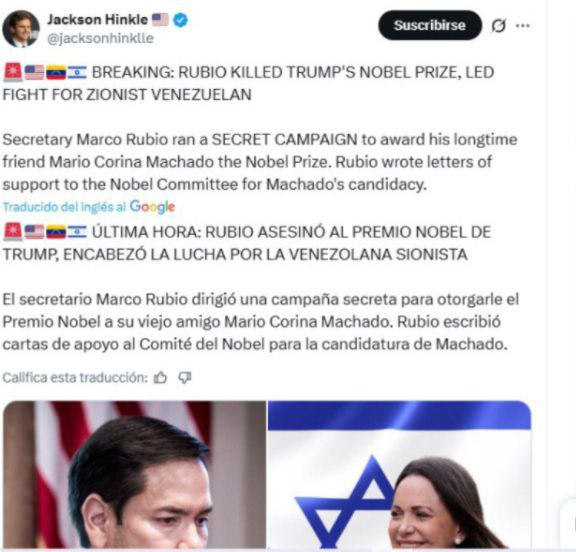The width and height of the screenshot is (576, 552).
Task: Click the siren emoji in BREAKING headline
Action: pyautogui.click(x=13, y=72)
